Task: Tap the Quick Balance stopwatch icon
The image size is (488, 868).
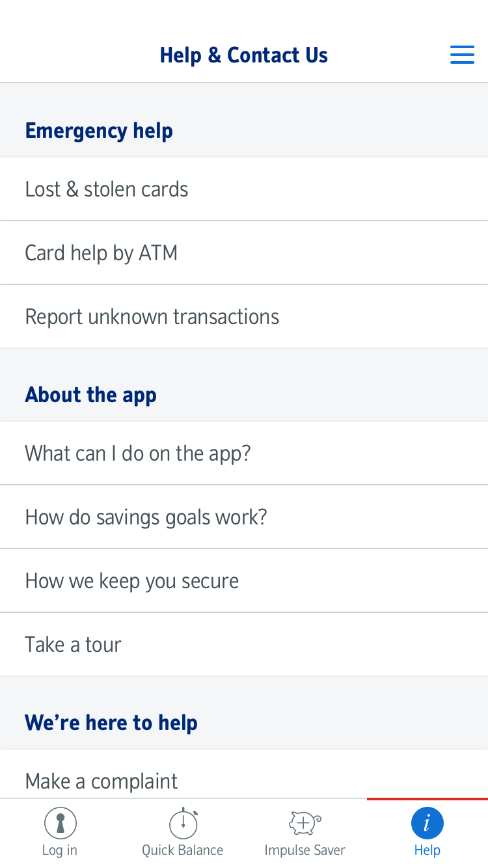Action: [183, 823]
